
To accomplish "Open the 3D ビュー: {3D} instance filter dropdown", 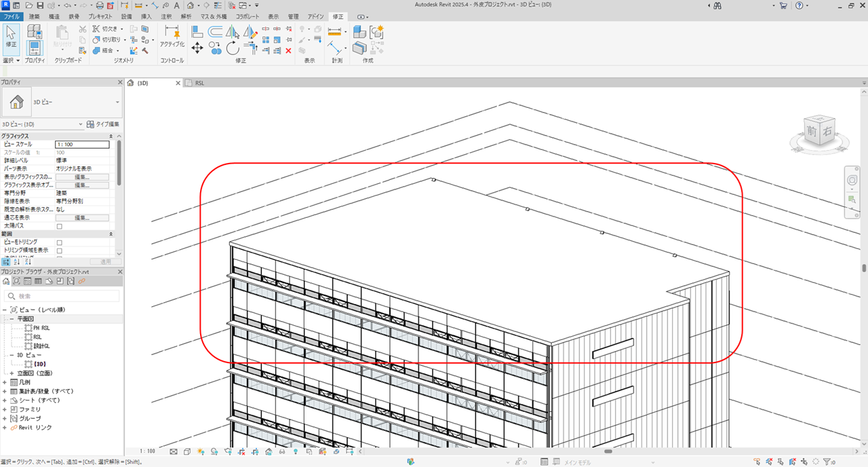I will click(81, 124).
